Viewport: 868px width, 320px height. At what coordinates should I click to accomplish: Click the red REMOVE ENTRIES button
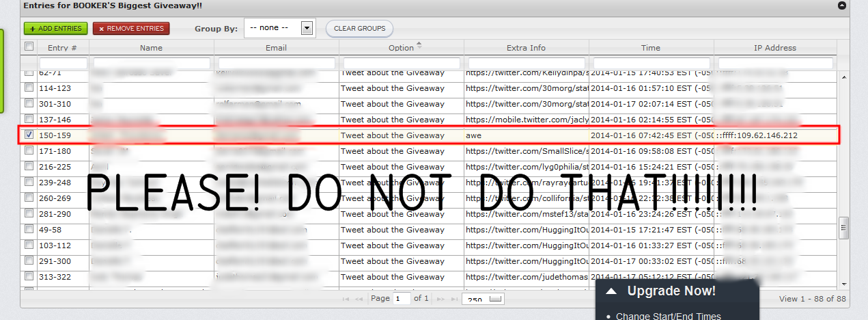click(x=131, y=28)
